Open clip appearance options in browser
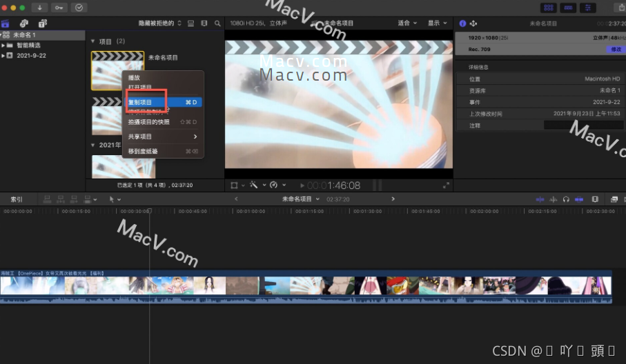The width and height of the screenshot is (626, 364). [204, 23]
